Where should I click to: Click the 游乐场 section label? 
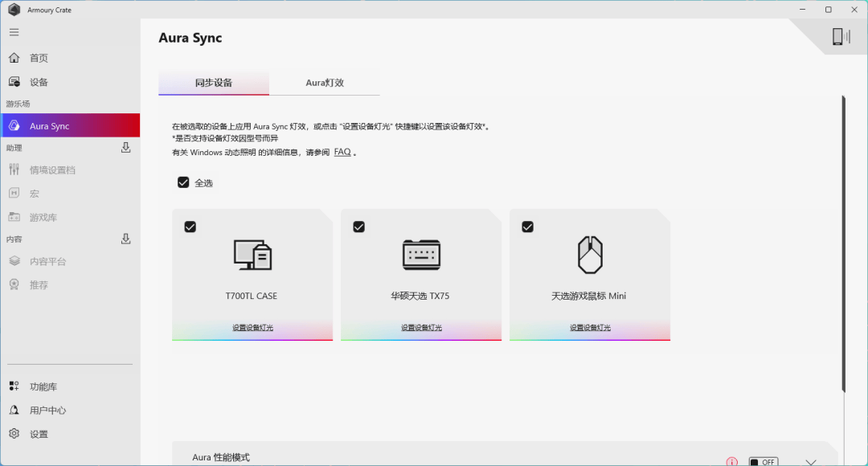pos(18,104)
